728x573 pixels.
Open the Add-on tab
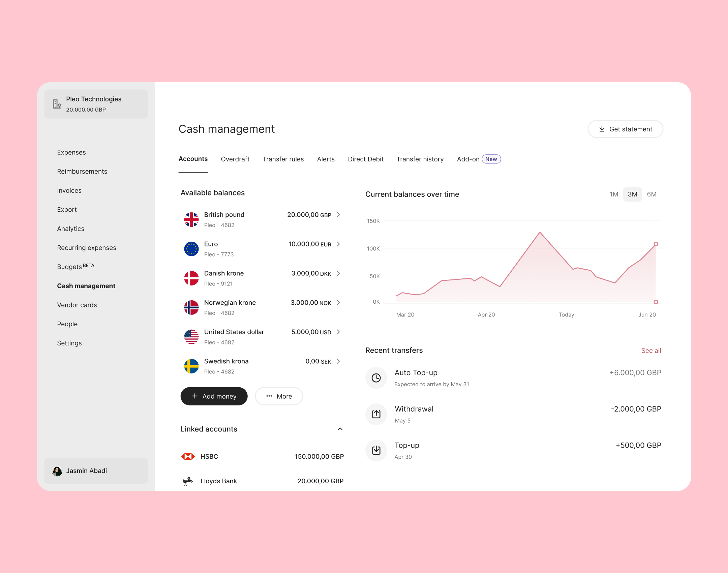click(x=468, y=159)
